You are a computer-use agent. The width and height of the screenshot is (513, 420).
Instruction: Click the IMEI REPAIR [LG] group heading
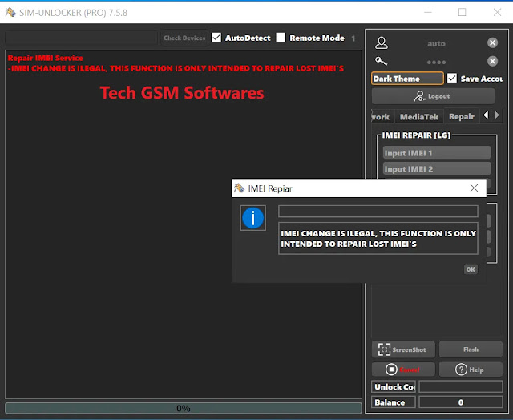(416, 135)
